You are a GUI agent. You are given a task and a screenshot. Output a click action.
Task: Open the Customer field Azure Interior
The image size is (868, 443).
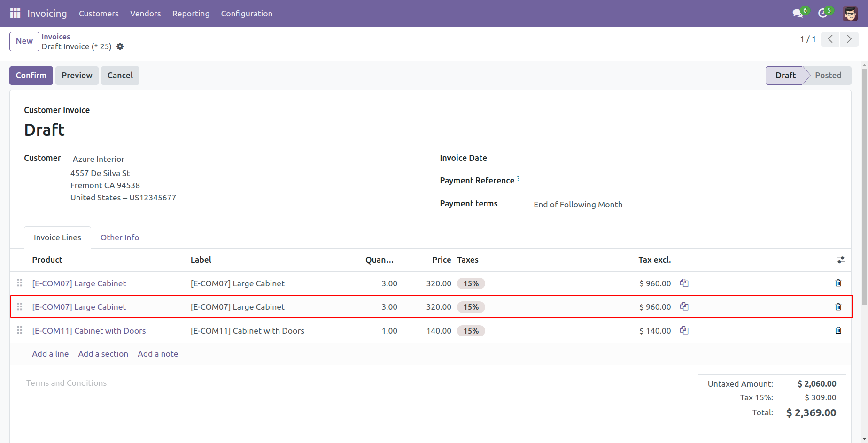click(99, 159)
